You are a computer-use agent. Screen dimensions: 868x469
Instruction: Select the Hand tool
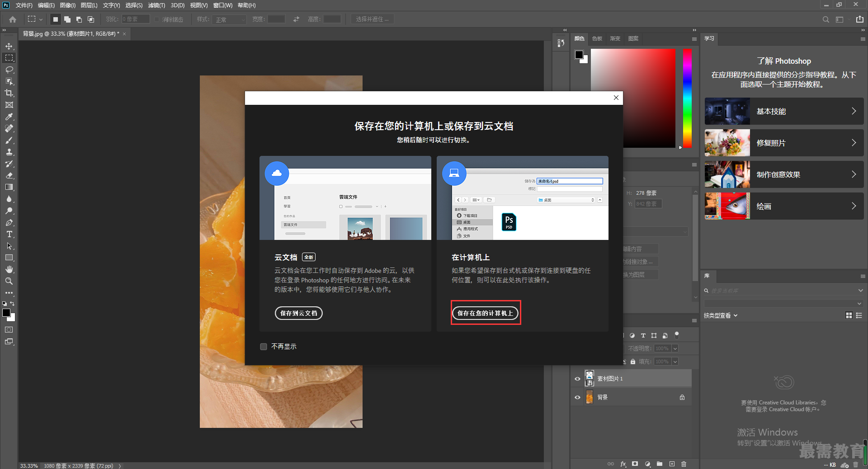click(9, 269)
